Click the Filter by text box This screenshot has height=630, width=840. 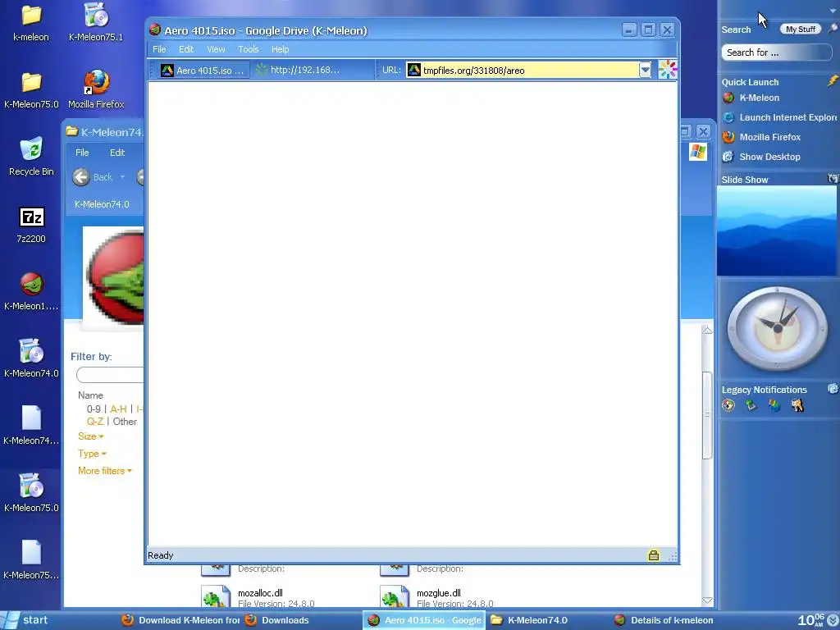point(110,374)
